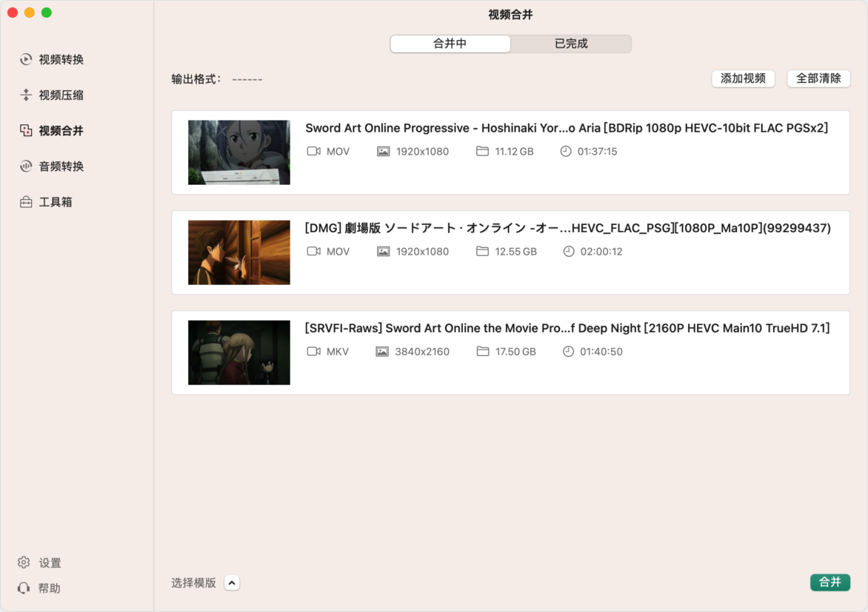Click the yellow minimize window button
868x612 pixels.
click(x=30, y=12)
